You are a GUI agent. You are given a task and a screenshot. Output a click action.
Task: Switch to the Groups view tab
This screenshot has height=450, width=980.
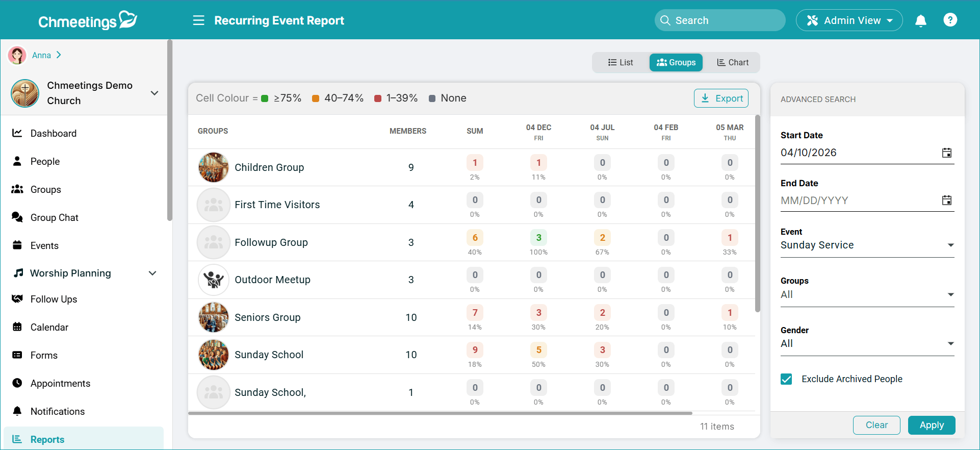click(676, 62)
